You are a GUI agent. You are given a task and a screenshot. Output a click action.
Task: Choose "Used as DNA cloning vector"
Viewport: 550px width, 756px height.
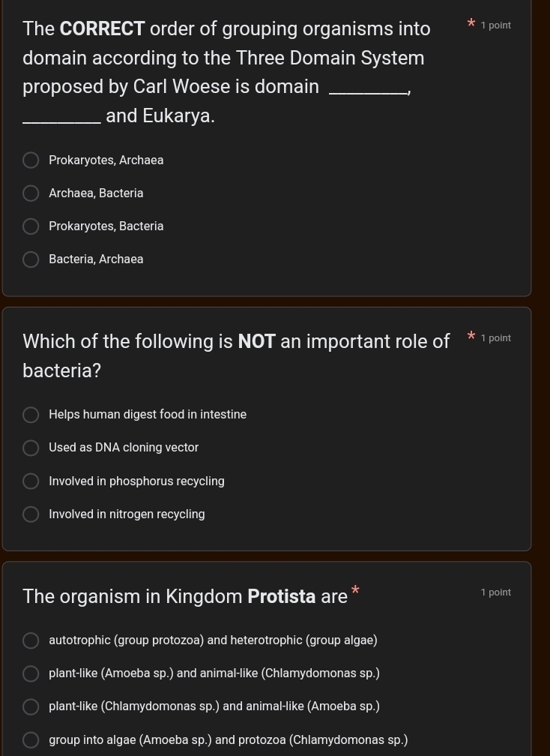[x=31, y=448]
